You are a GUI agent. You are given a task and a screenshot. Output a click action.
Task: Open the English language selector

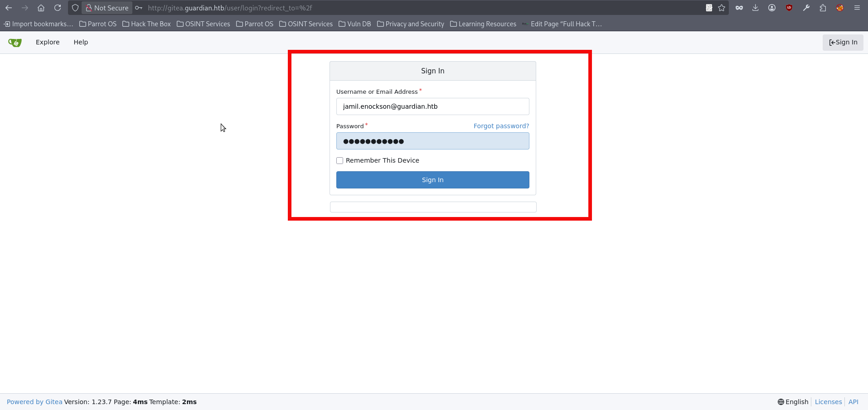click(x=793, y=402)
